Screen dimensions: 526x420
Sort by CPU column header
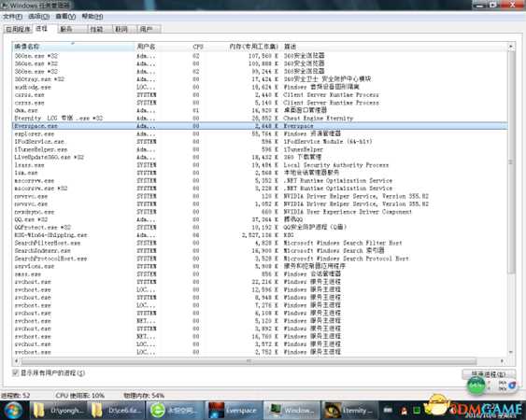(198, 47)
